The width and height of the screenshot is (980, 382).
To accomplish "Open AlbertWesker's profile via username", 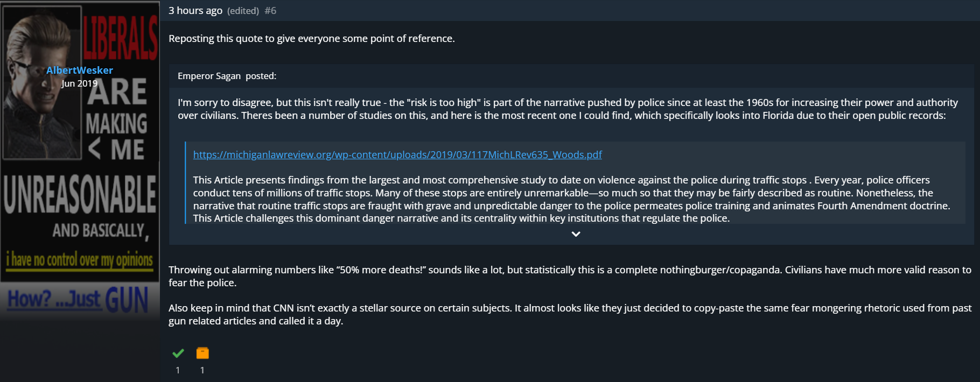I will coord(80,70).
